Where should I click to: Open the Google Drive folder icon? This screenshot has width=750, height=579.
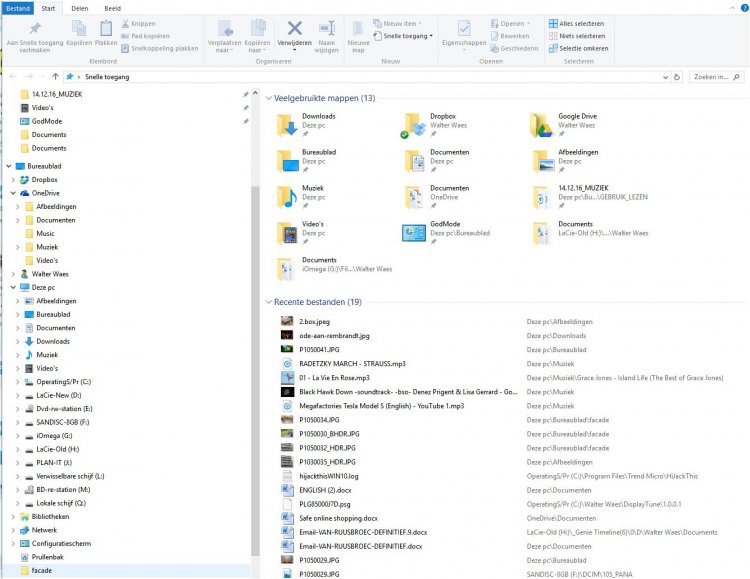point(542,124)
